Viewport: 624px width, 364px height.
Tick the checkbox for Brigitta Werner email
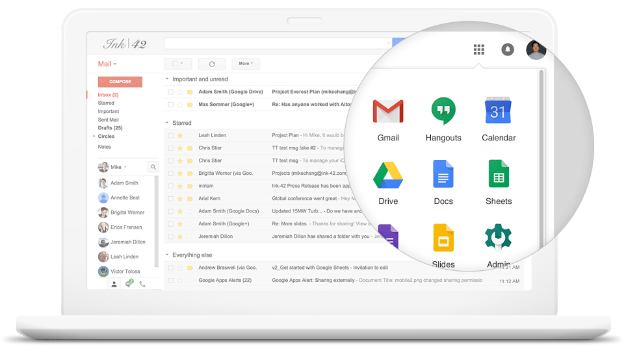171,173
